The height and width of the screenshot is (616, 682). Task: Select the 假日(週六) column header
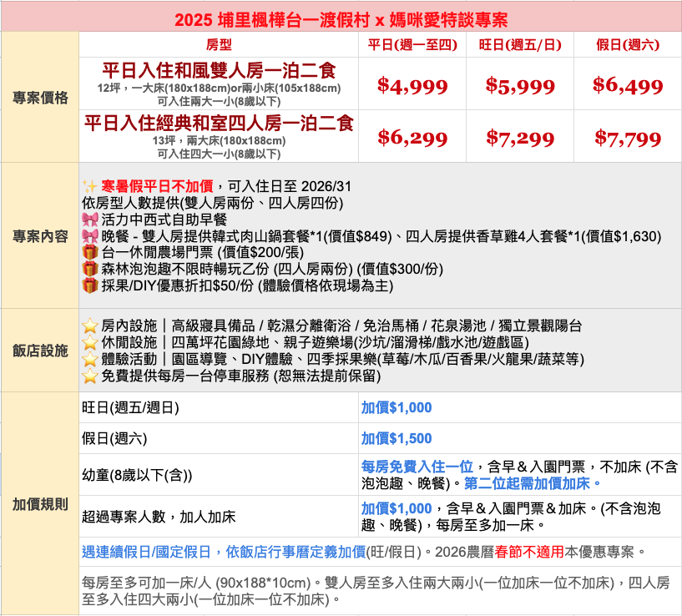628,44
